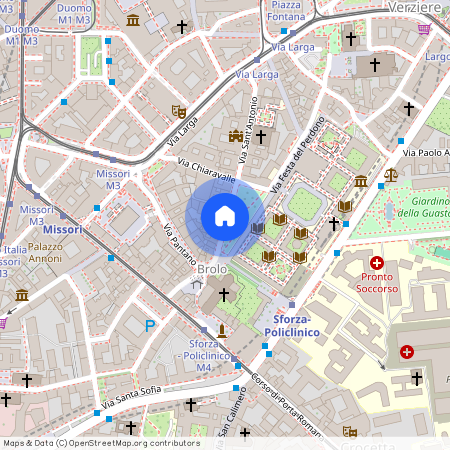Select the red hospital cross below Pronto Soccorso
The image size is (450, 450).
407,352
